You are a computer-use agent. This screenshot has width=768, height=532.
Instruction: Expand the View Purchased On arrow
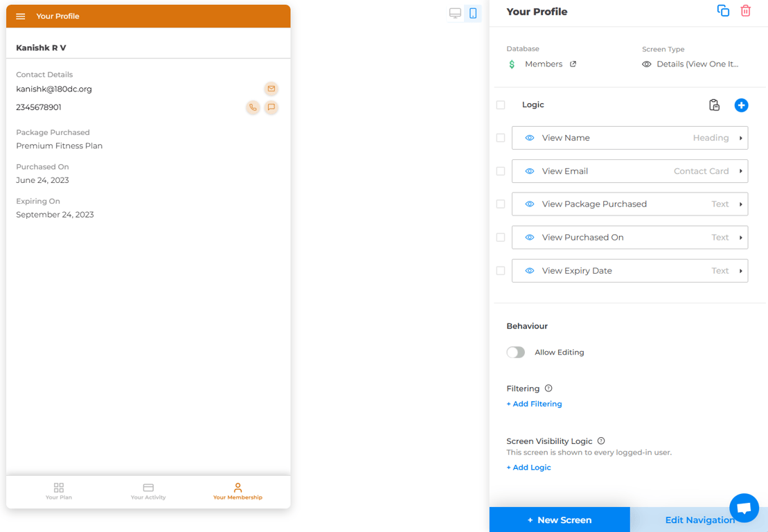coord(740,238)
